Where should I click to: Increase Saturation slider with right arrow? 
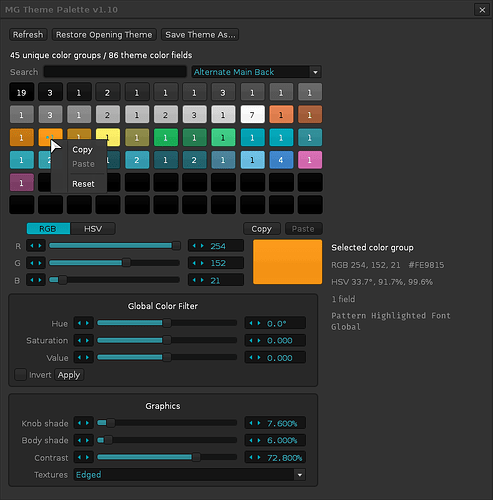click(87, 340)
